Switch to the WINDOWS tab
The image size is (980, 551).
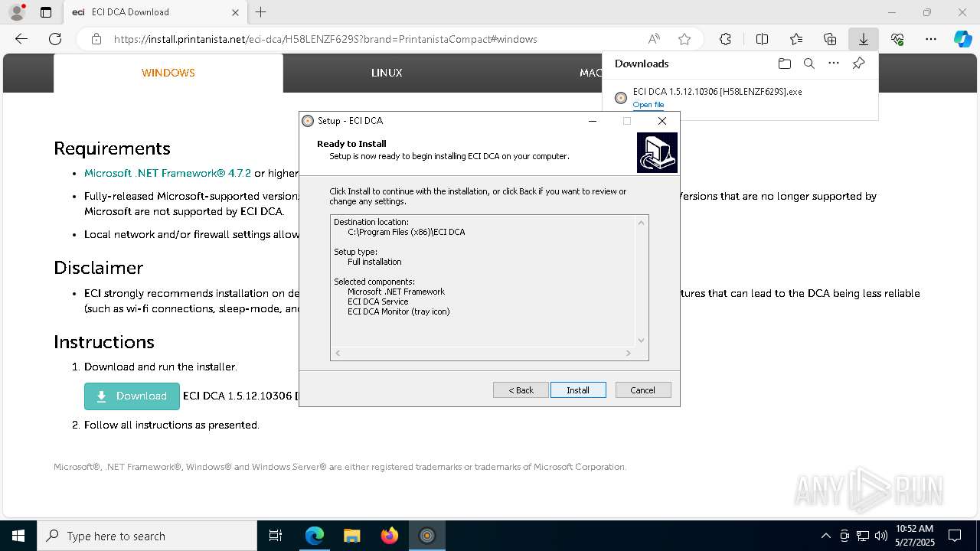pos(168,73)
